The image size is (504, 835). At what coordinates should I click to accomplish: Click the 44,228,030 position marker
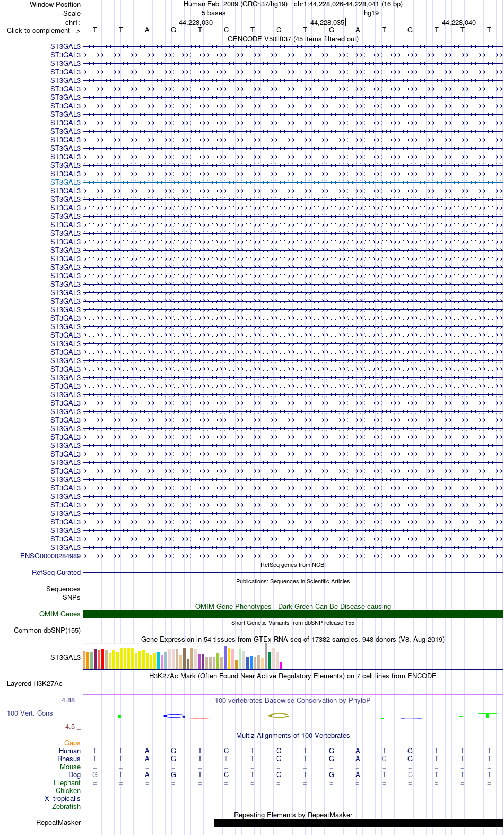(196, 22)
